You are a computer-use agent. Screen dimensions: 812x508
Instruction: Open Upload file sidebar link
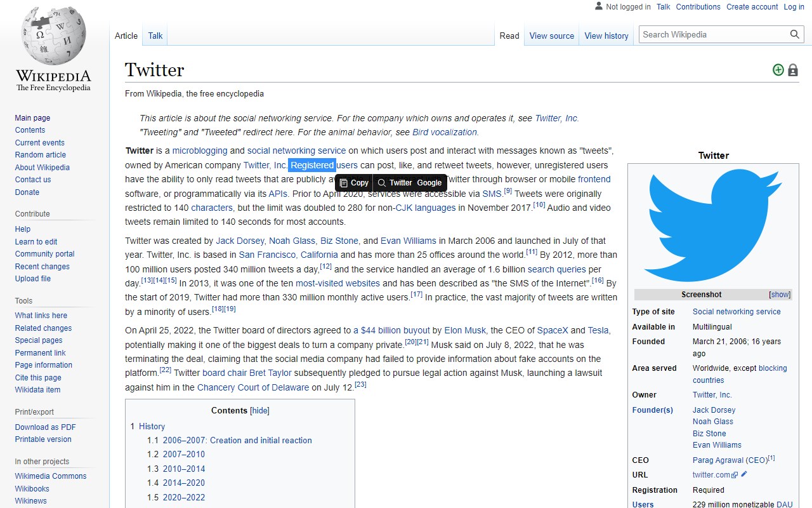(x=33, y=279)
